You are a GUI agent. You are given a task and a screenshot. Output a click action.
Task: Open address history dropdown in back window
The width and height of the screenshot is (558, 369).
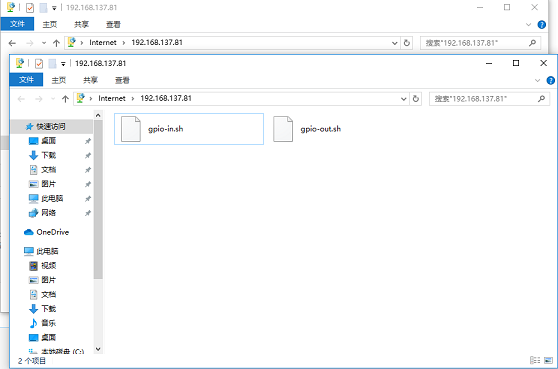pyautogui.click(x=395, y=43)
